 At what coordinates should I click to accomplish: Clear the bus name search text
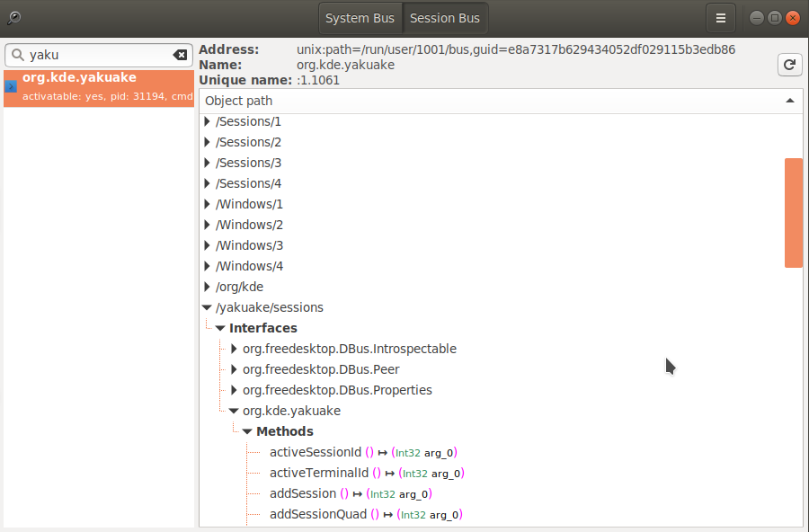pyautogui.click(x=180, y=55)
